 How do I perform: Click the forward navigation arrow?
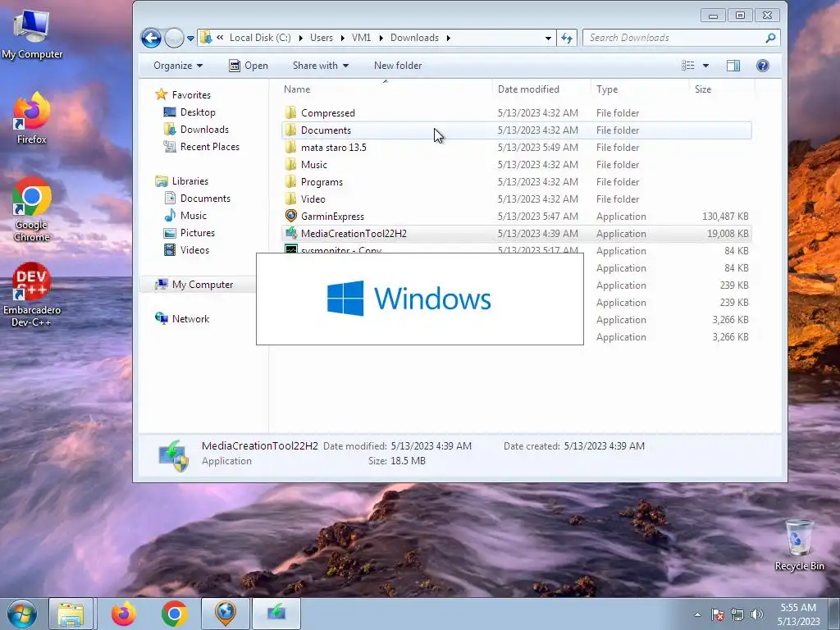coord(174,38)
